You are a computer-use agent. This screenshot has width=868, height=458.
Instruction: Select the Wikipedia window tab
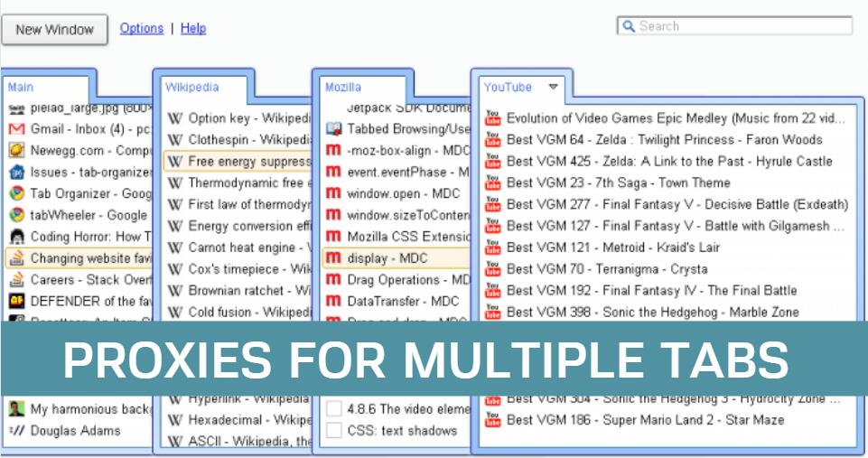[x=192, y=87]
